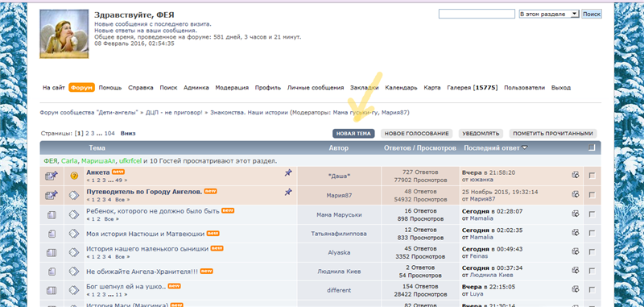Click the ФЕЯ avatar image
The height and width of the screenshot is (307, 644).
tap(64, 34)
